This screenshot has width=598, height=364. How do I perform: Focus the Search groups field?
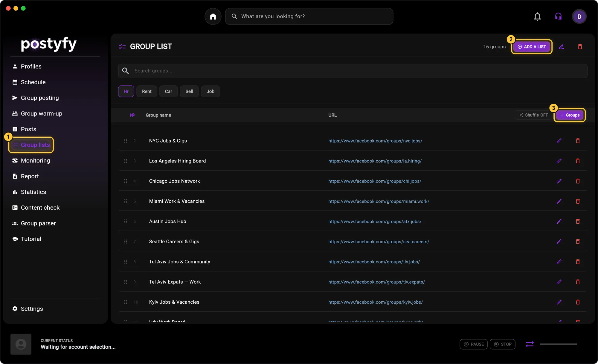click(x=353, y=71)
